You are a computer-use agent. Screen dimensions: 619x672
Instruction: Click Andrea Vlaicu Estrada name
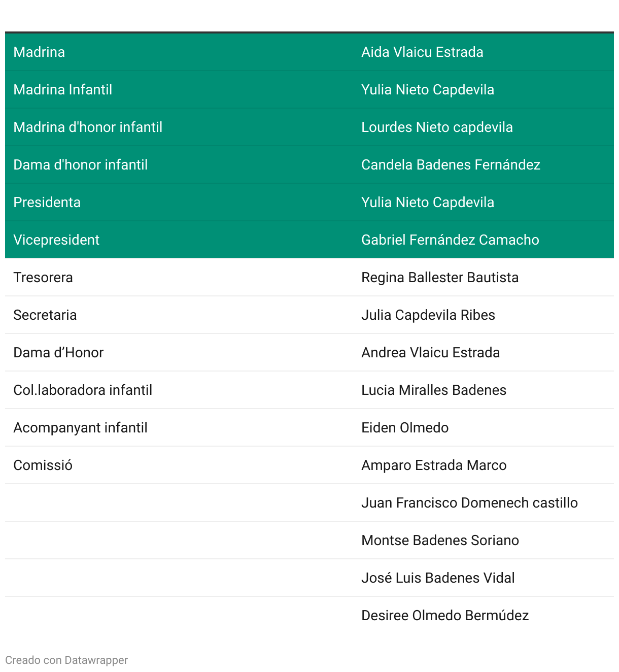[x=430, y=353]
